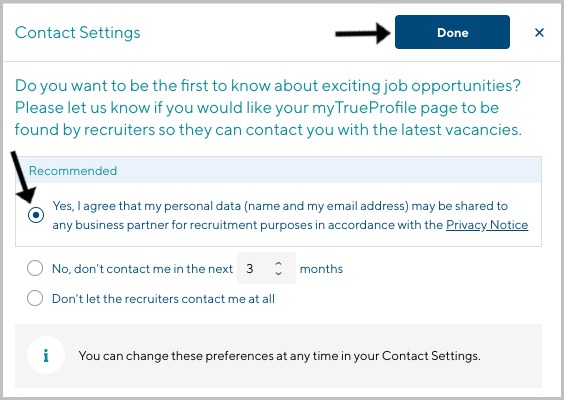Increase months with the up stepper arrow
This screenshot has height=400, width=564.
pyautogui.click(x=278, y=264)
